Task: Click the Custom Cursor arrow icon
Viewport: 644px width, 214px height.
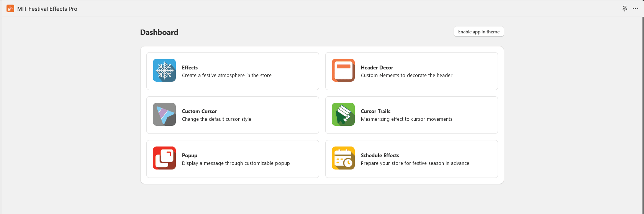Action: point(164,114)
